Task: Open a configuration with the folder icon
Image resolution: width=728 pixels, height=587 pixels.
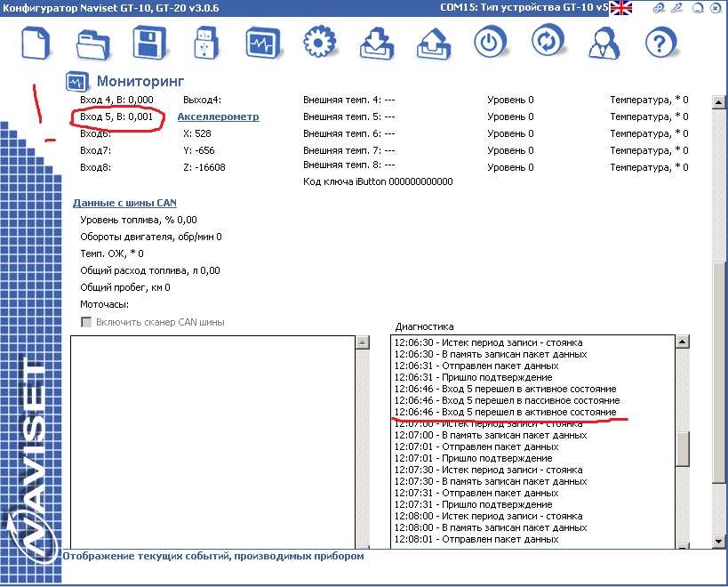Action: pos(93,43)
